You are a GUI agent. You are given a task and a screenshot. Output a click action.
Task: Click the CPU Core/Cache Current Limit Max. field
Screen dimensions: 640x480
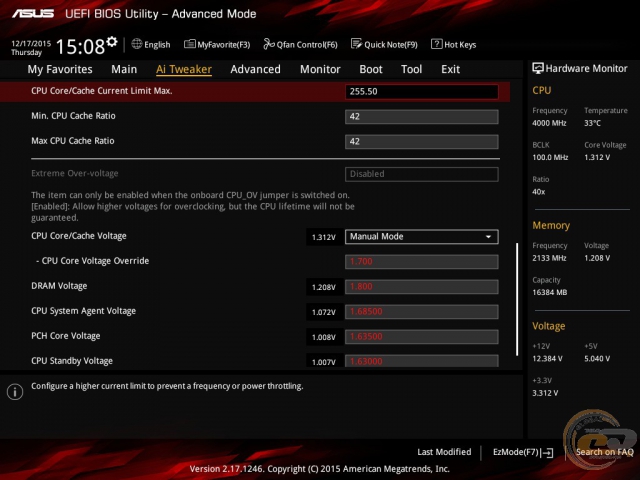[422, 91]
